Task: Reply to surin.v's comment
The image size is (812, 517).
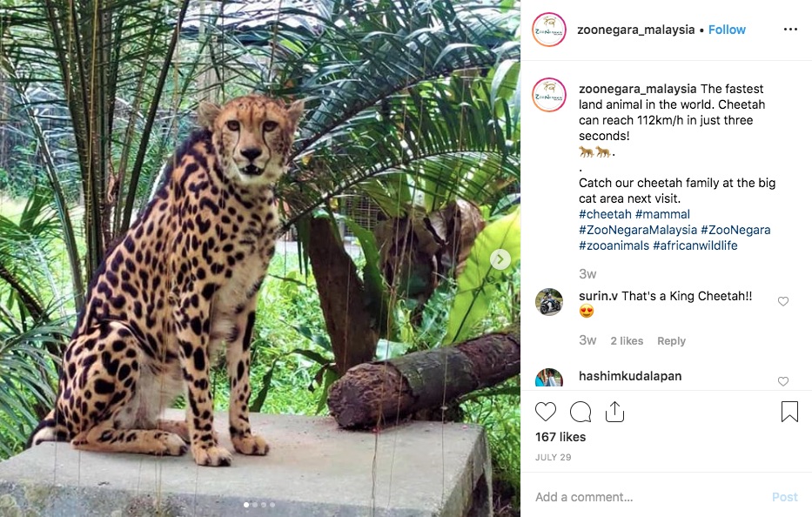Action: coord(671,341)
